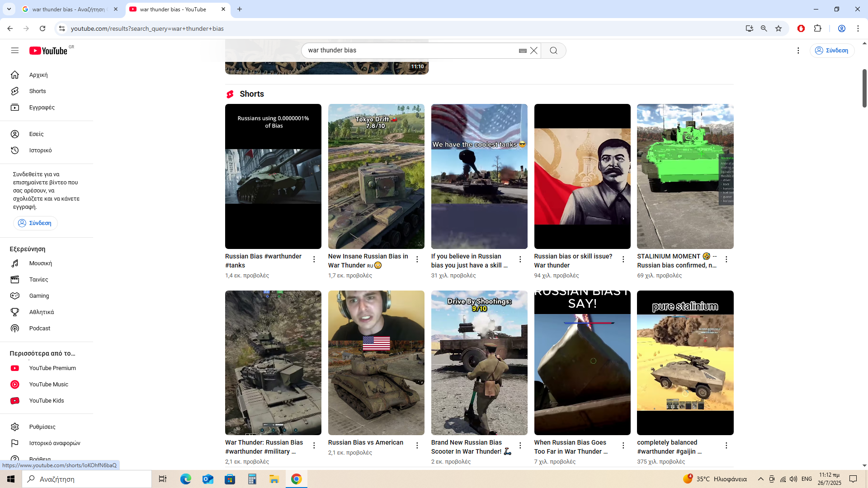Open 'Russian Bias vs American' title link
Viewport: 868px width, 488px height.
point(366,442)
